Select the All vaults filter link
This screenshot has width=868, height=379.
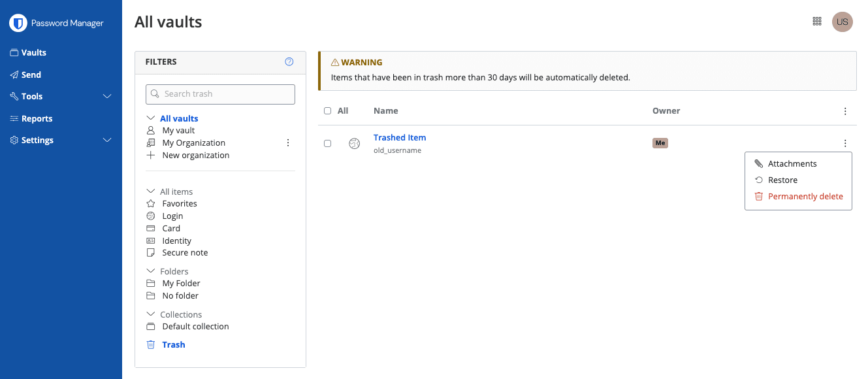(179, 118)
